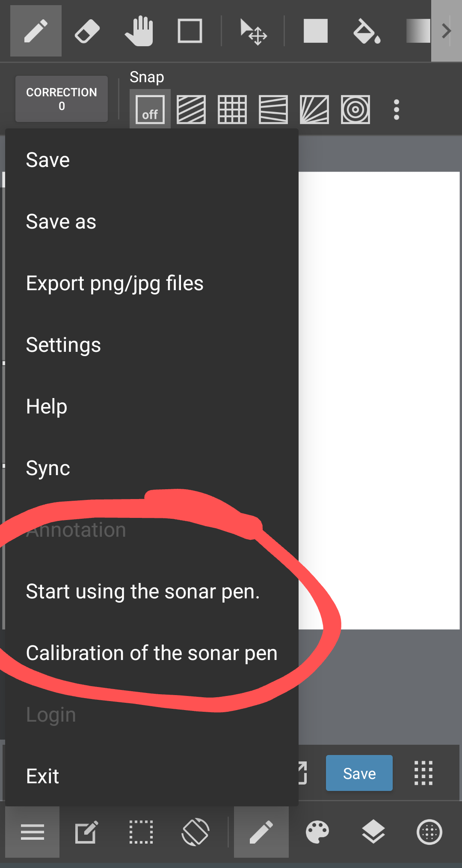The width and height of the screenshot is (462, 868).
Task: Open Snap options three-dot menu
Action: 397,110
